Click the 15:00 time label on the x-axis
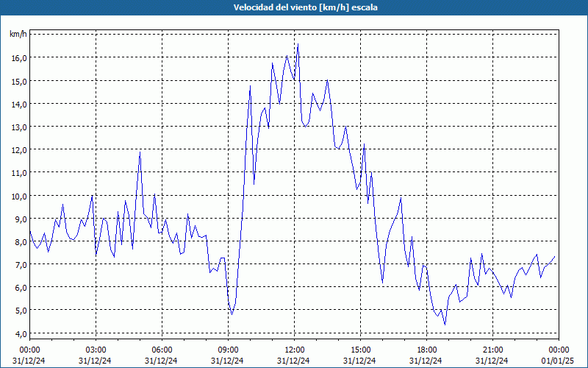The height and width of the screenshot is (368, 588). pyautogui.click(x=360, y=350)
